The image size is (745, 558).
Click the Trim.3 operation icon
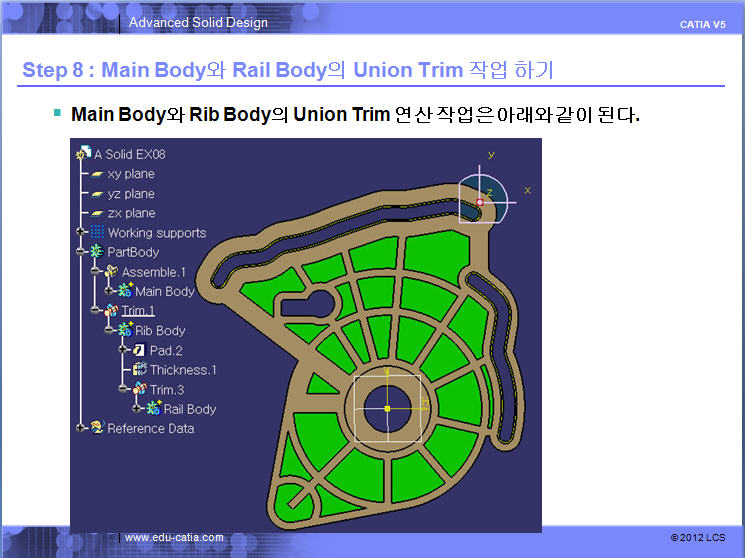pos(139,389)
